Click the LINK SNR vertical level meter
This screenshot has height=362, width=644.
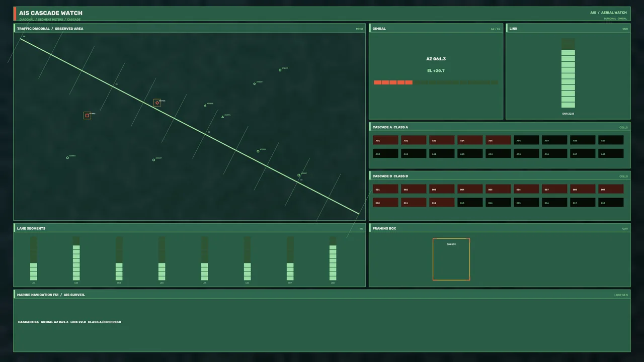568,73
